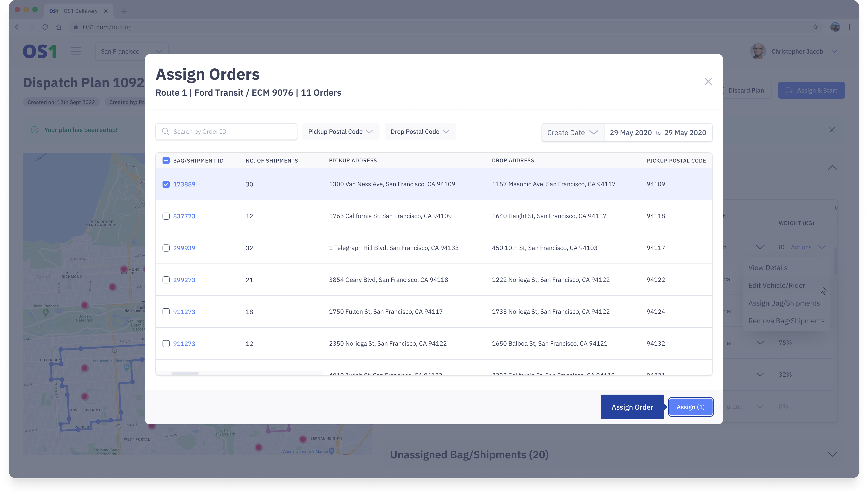Bookmark page with the star icon

pos(815,27)
